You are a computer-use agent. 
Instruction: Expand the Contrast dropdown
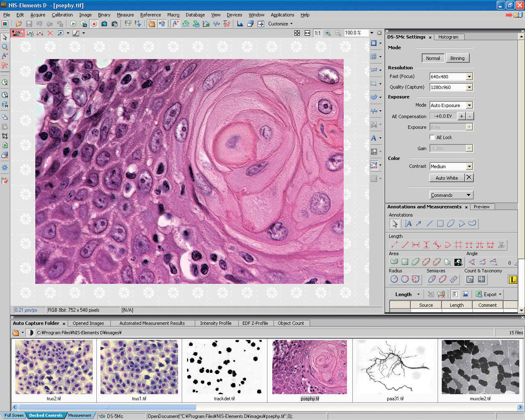click(x=469, y=167)
